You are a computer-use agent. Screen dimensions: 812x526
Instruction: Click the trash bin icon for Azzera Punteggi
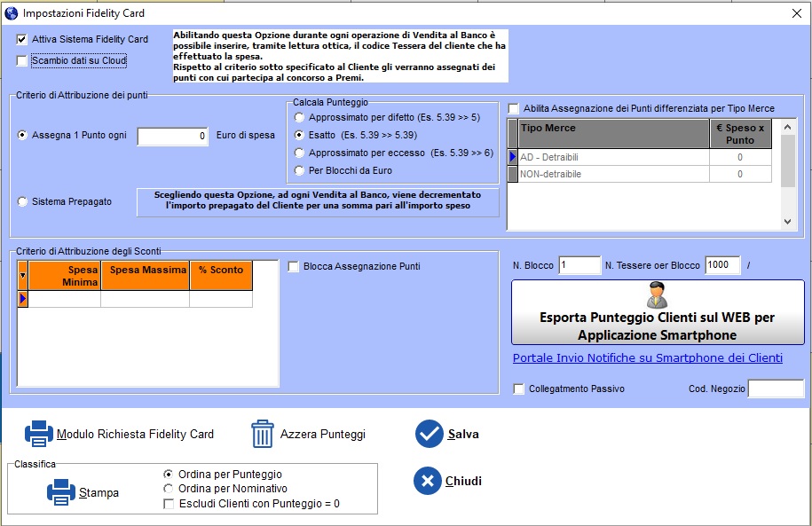[262, 434]
